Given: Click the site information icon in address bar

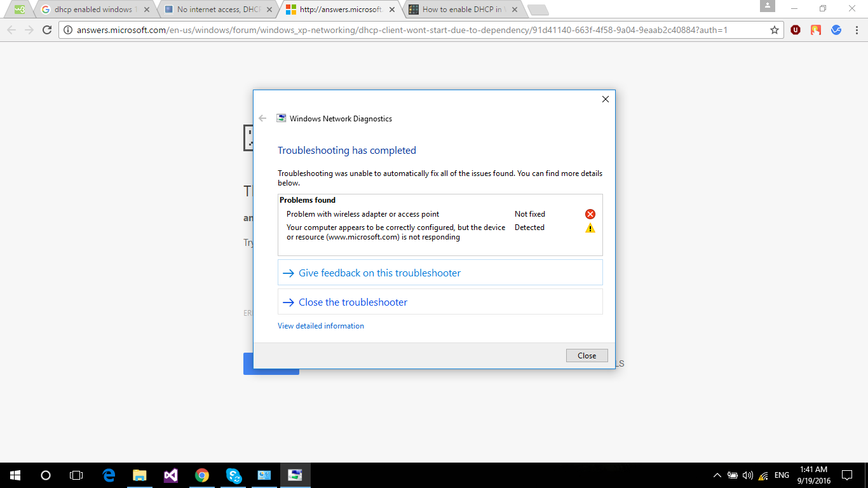Looking at the screenshot, I should pyautogui.click(x=68, y=30).
